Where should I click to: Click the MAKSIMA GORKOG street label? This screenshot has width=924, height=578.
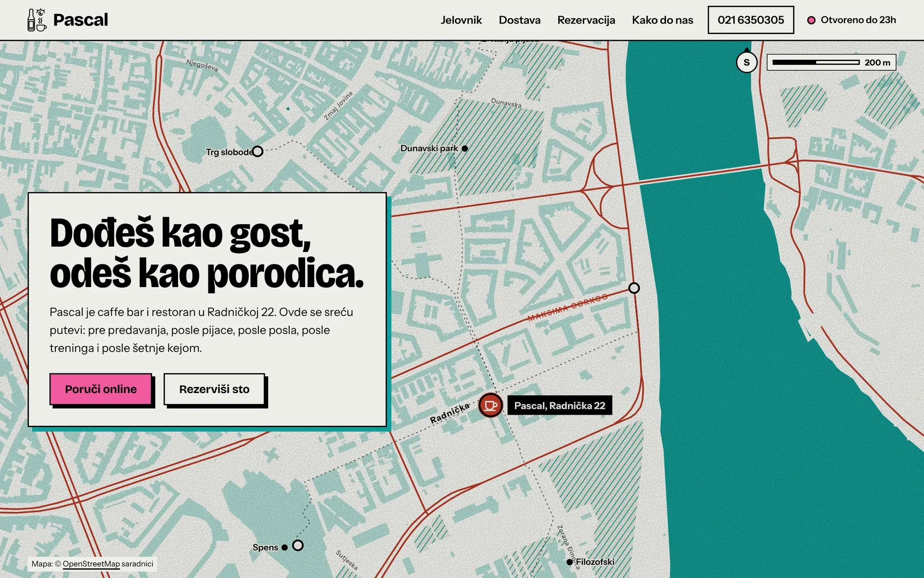(x=568, y=307)
